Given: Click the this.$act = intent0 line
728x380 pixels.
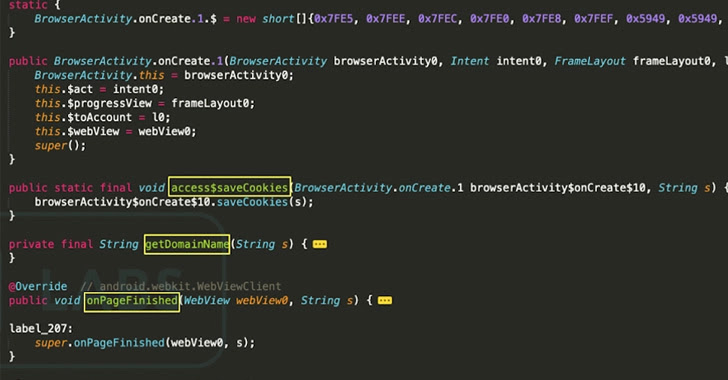Looking at the screenshot, I should (99, 89).
